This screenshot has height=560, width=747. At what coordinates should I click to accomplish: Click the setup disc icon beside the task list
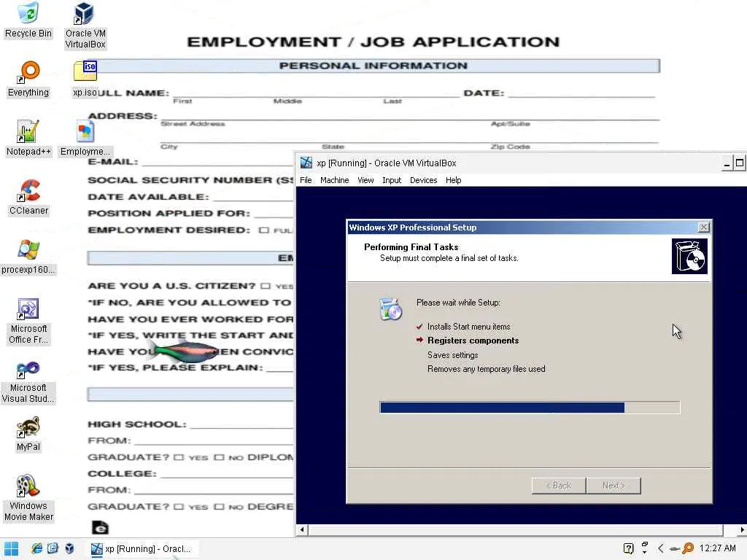pyautogui.click(x=391, y=308)
